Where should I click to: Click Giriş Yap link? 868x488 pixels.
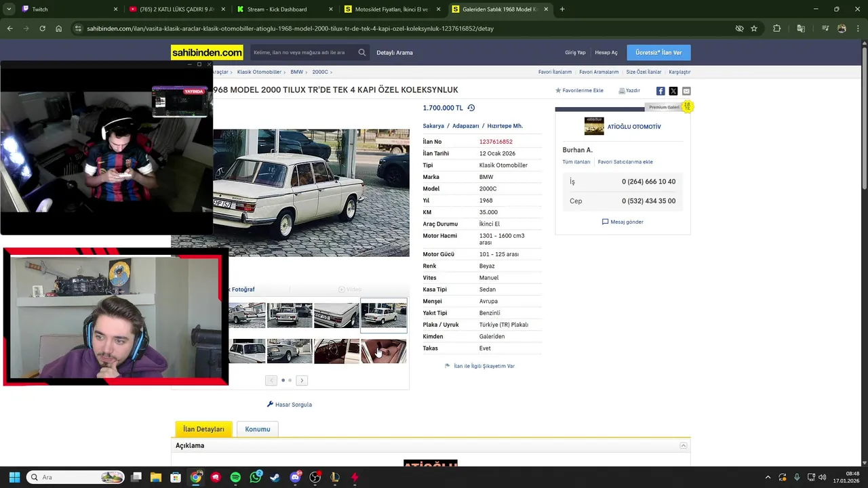(x=575, y=52)
